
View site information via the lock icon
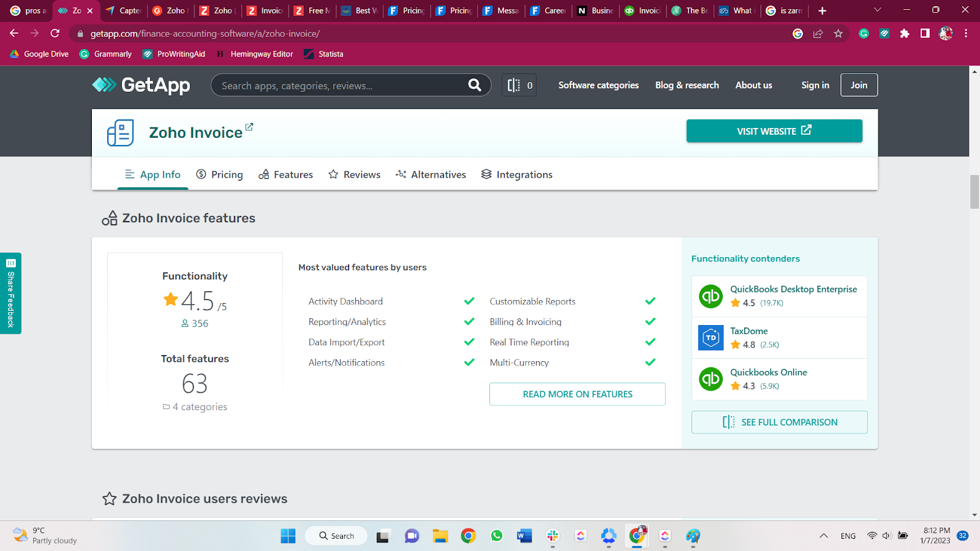click(x=80, y=34)
